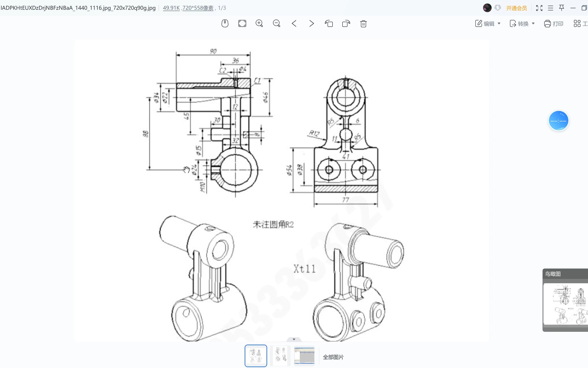The image size is (588, 368).
Task: Click the blue floating circle widget
Action: tap(558, 121)
